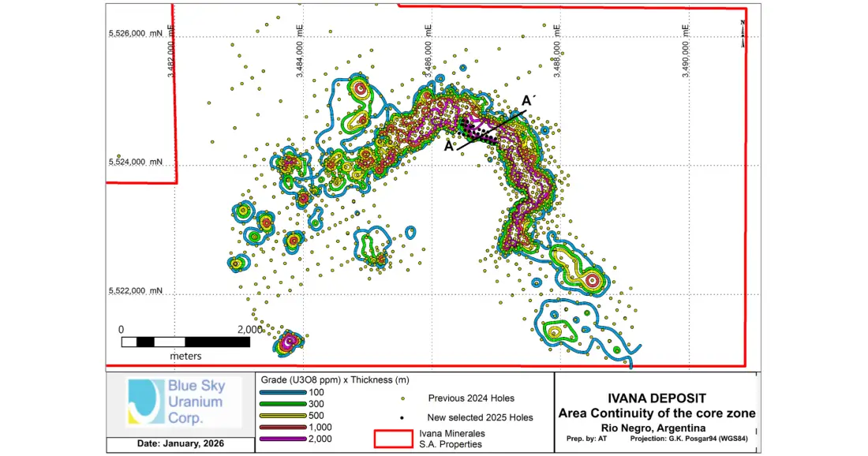
Task: Click the IVANA DEPOSIT title text
Action: coord(657,398)
